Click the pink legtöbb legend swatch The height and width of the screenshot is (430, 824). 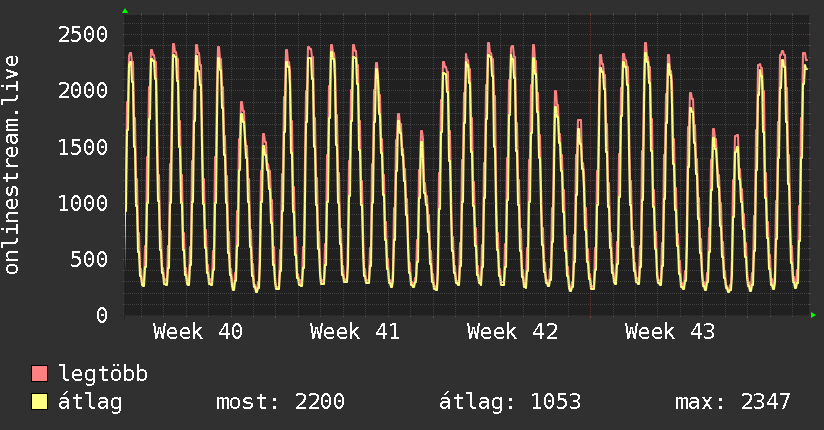click(x=39, y=373)
